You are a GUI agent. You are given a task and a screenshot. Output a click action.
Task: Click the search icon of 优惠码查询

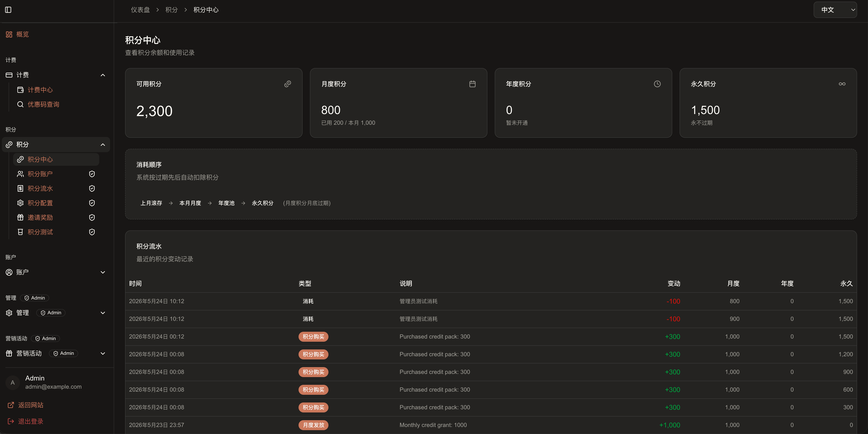coord(20,104)
